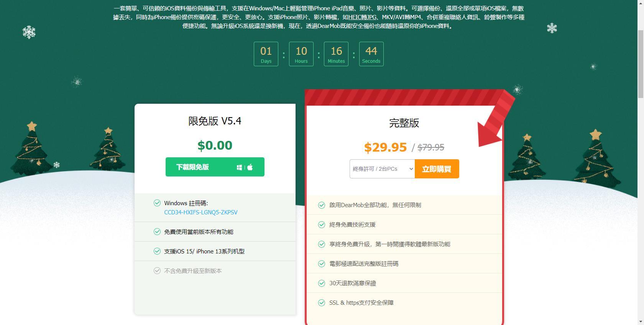Click the 限免版 V5.4 heading
This screenshot has height=325, width=644.
pos(215,121)
